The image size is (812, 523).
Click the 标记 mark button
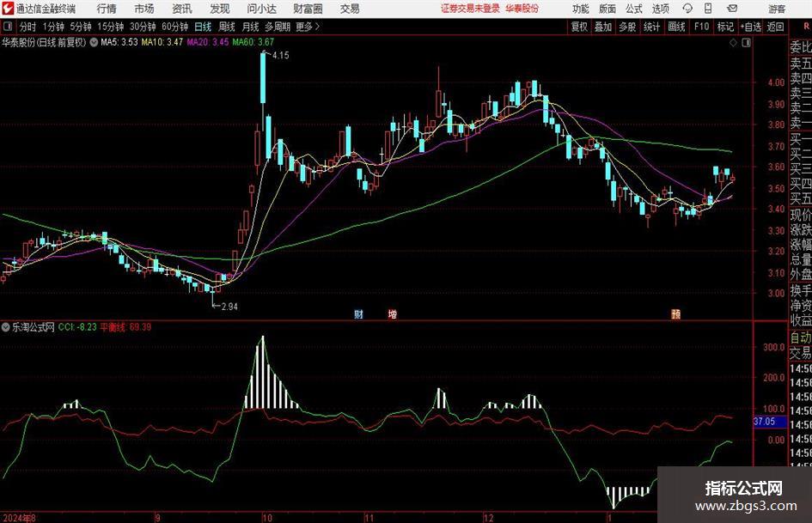(x=725, y=27)
